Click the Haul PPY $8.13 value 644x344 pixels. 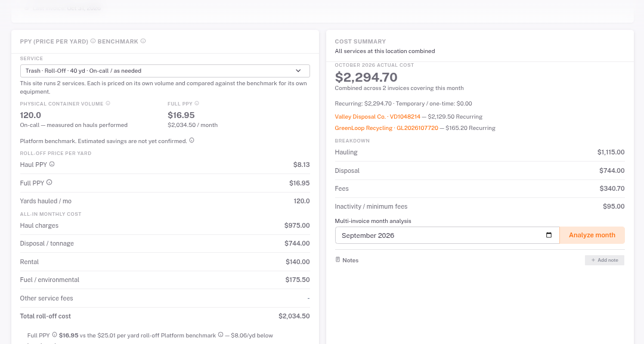coord(302,165)
